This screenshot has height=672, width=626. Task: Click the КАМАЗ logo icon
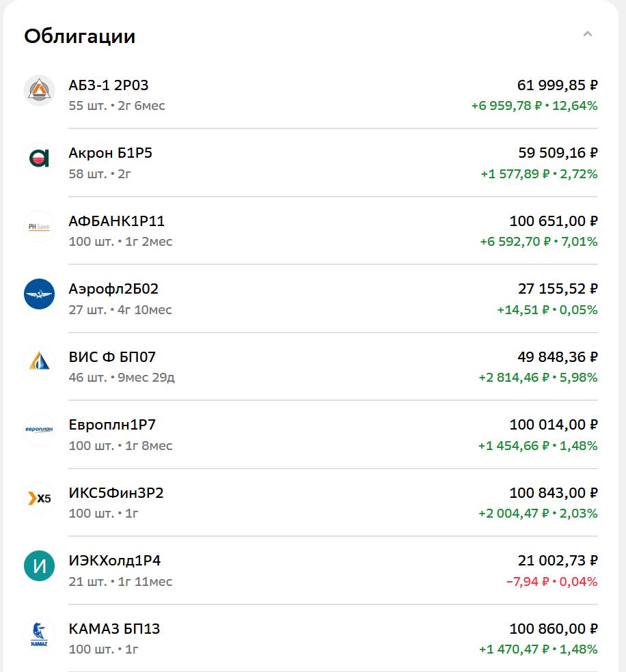[39, 634]
